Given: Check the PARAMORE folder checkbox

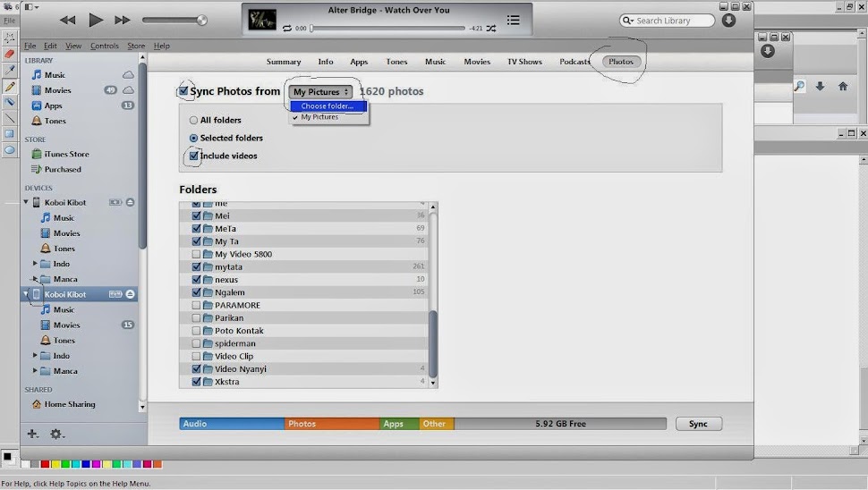Looking at the screenshot, I should click(196, 305).
